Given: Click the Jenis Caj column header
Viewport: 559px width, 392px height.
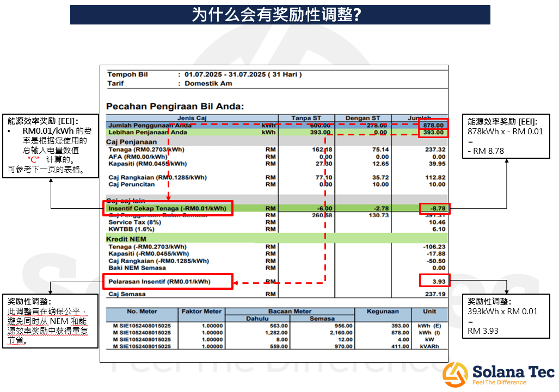Looking at the screenshot, I should tap(192, 118).
